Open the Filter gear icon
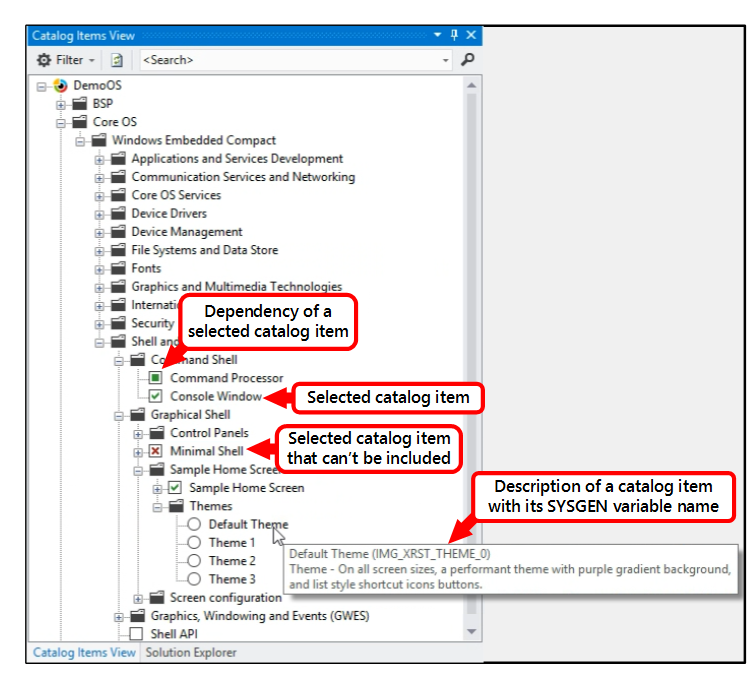 click(44, 60)
